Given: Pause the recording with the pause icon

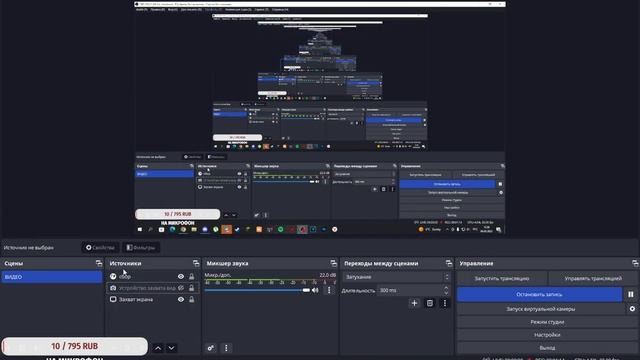Looking at the screenshot, I should (x=631, y=294).
